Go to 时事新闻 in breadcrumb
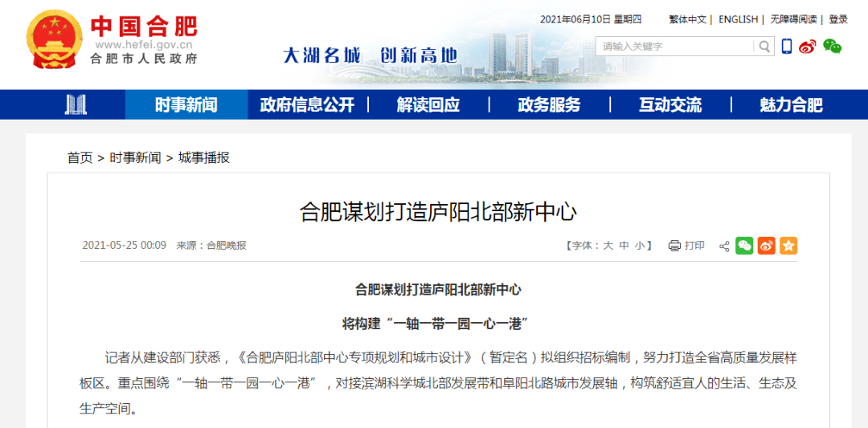 [135, 158]
